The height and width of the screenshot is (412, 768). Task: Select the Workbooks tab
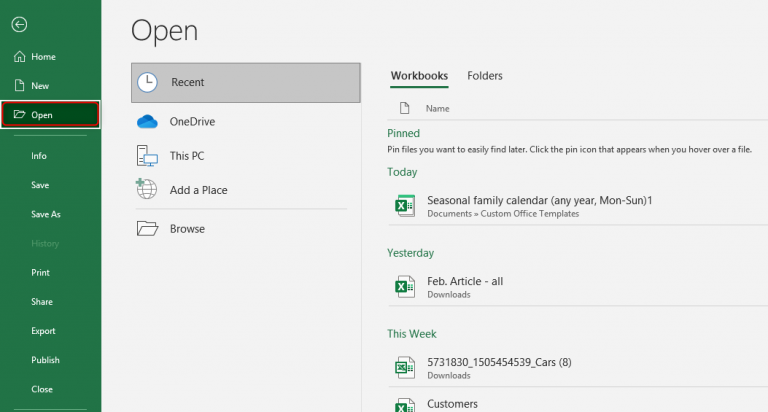point(419,76)
